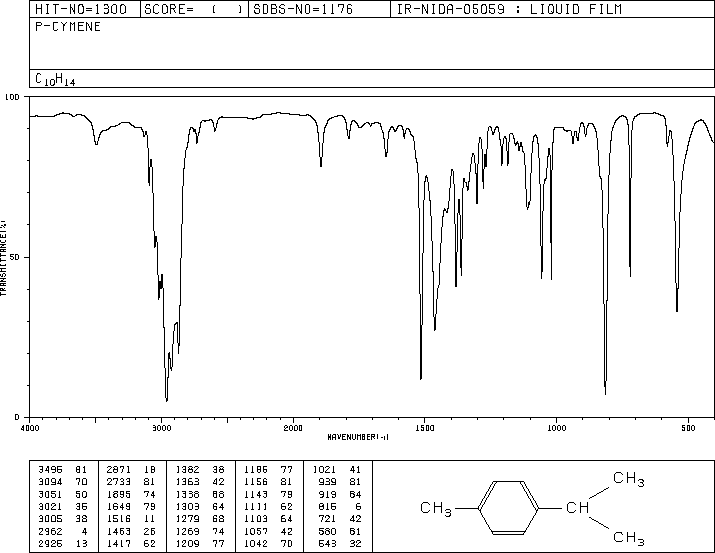Select peak table entry 3005

50,519
